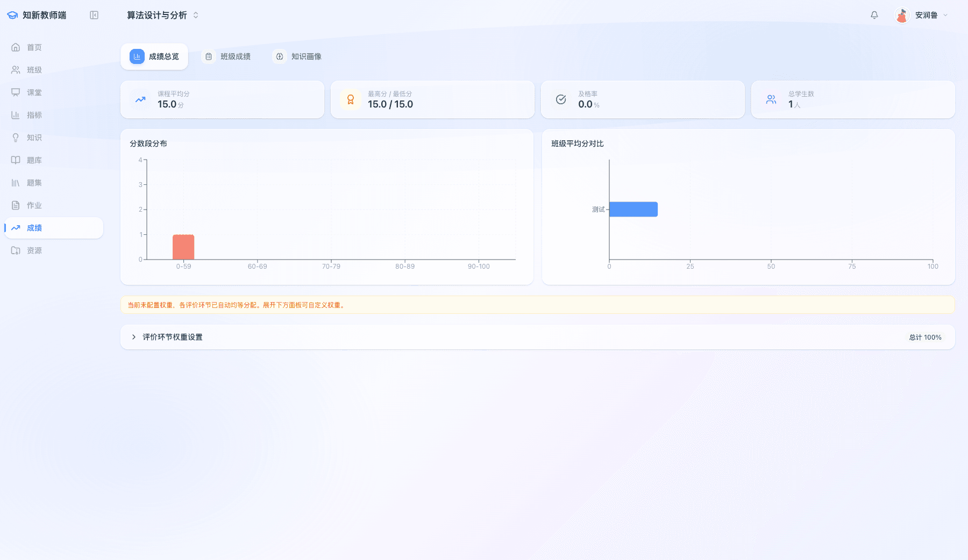Screen dimensions: 968x560
Task: Open 知识 knowledge section in sidebar
Action: pyautogui.click(x=34, y=138)
